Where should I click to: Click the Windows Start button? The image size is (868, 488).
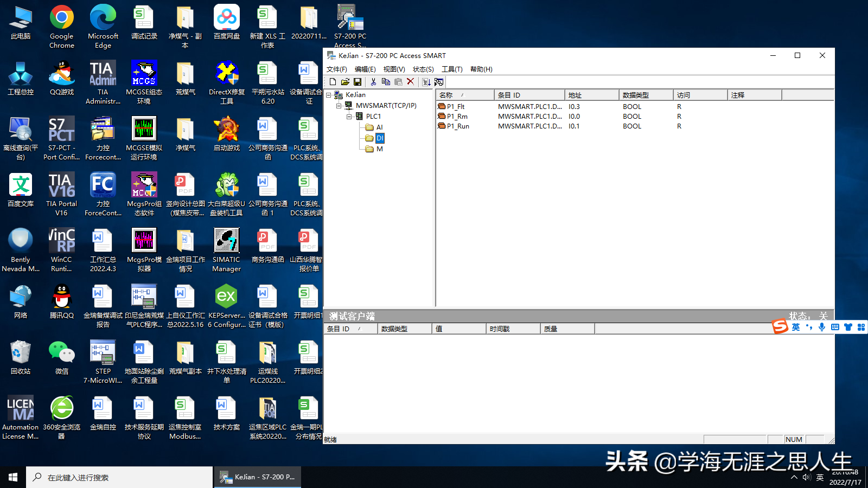[13, 477]
